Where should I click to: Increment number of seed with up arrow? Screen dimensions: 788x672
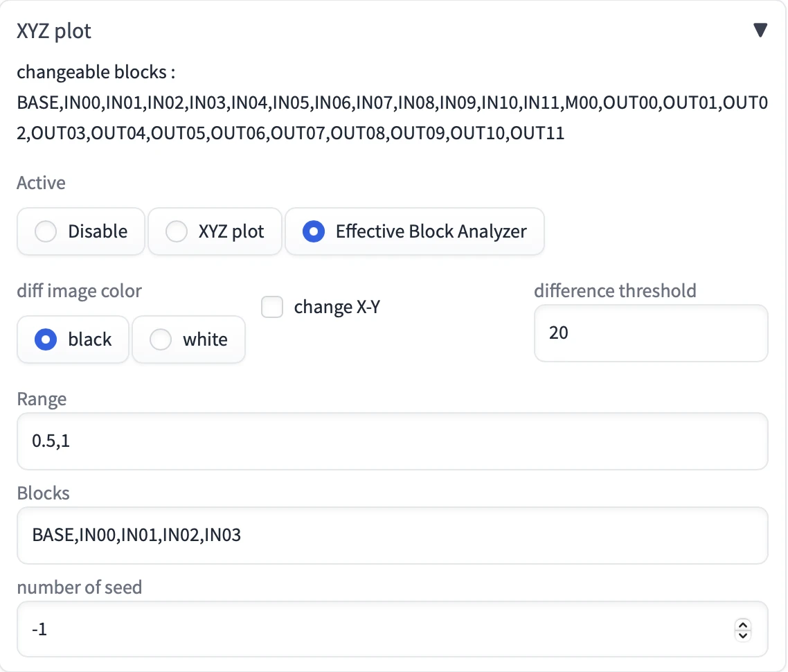click(743, 624)
